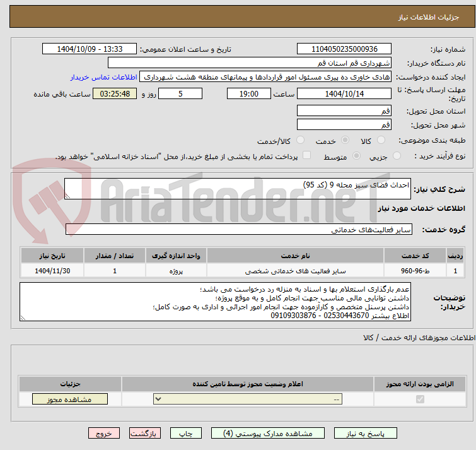The image size is (476, 450).
Task: Click the remaining days field showing 5
Action: pos(180,93)
